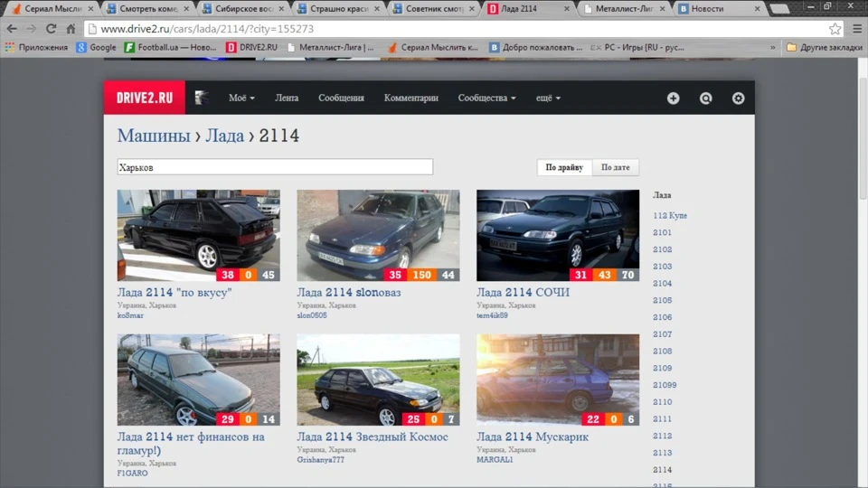Open the Лада 2114 slonоваз car photo
The image size is (868, 488).
[x=378, y=236]
